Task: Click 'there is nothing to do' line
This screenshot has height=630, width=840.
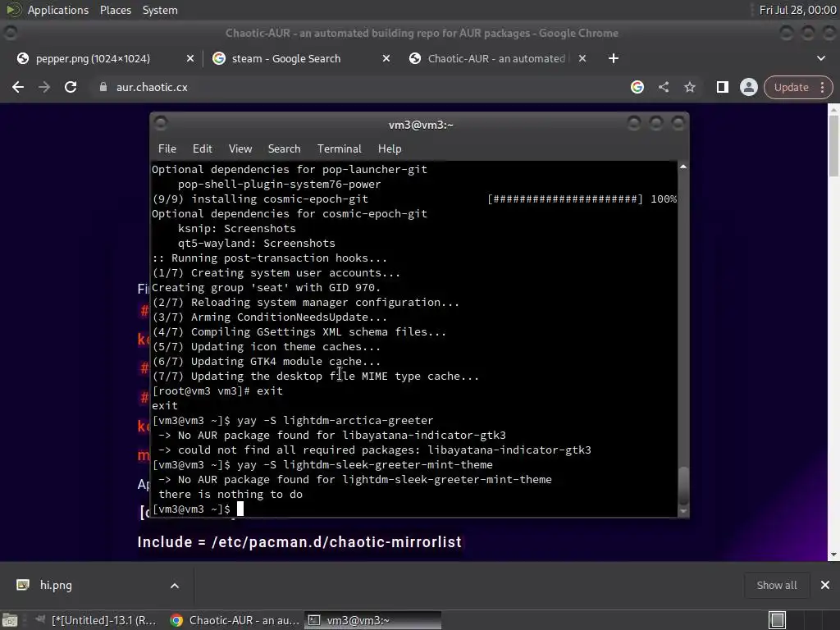Action: [x=231, y=495]
